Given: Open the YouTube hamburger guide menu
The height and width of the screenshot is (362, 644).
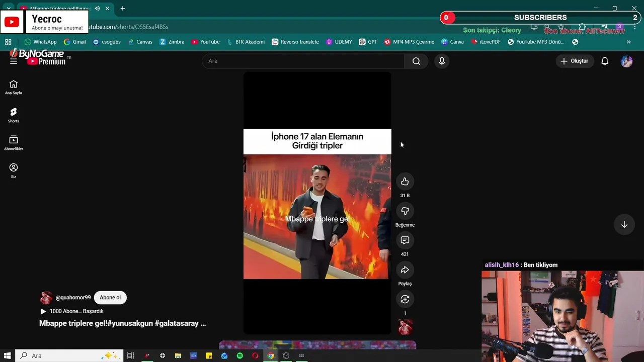Looking at the screenshot, I should pyautogui.click(x=14, y=61).
